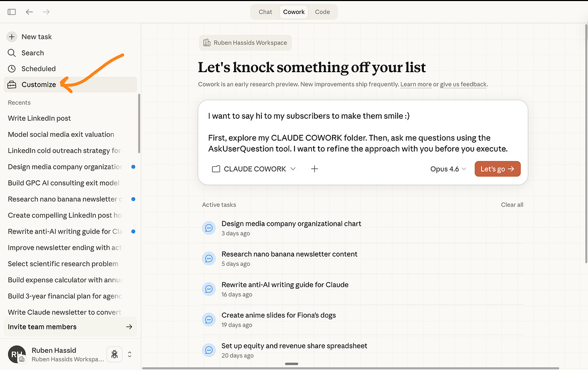Click inside the task prompt text box

(x=362, y=132)
